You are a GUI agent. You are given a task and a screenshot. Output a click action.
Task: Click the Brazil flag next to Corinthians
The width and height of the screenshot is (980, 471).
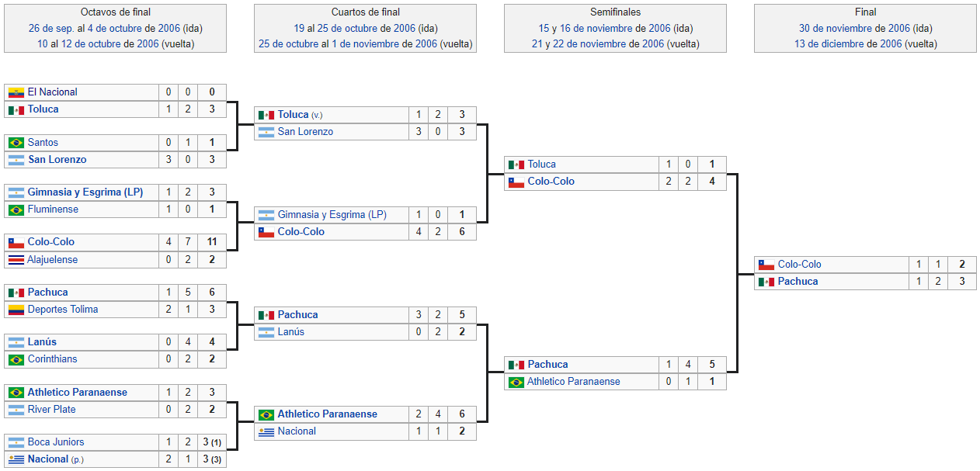tap(16, 359)
